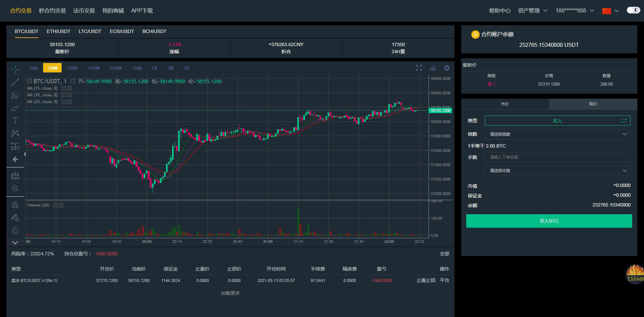Select the trend line drawing tool

coord(15,82)
